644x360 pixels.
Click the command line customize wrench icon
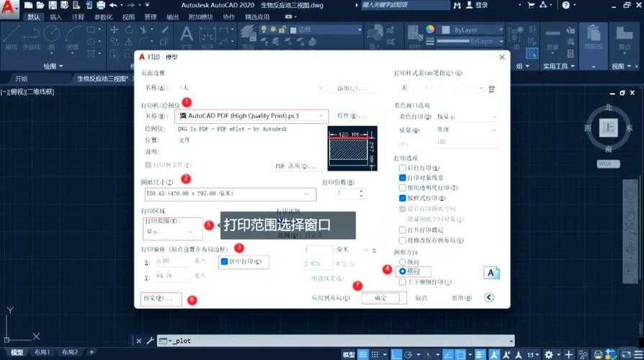pyautogui.click(x=151, y=341)
